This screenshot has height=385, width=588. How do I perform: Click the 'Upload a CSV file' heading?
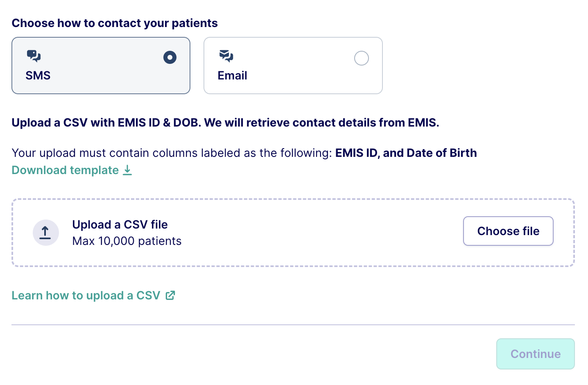click(x=120, y=224)
